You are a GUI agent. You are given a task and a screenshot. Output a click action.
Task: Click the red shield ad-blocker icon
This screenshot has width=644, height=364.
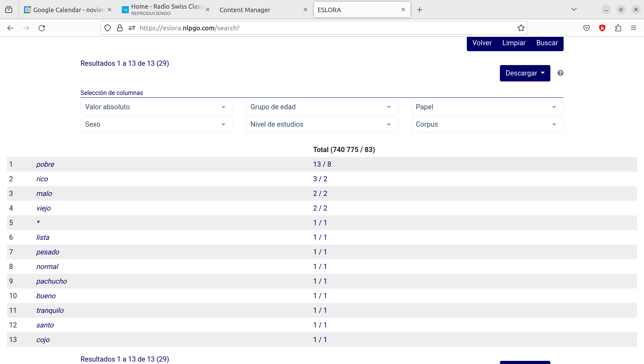[x=602, y=28]
